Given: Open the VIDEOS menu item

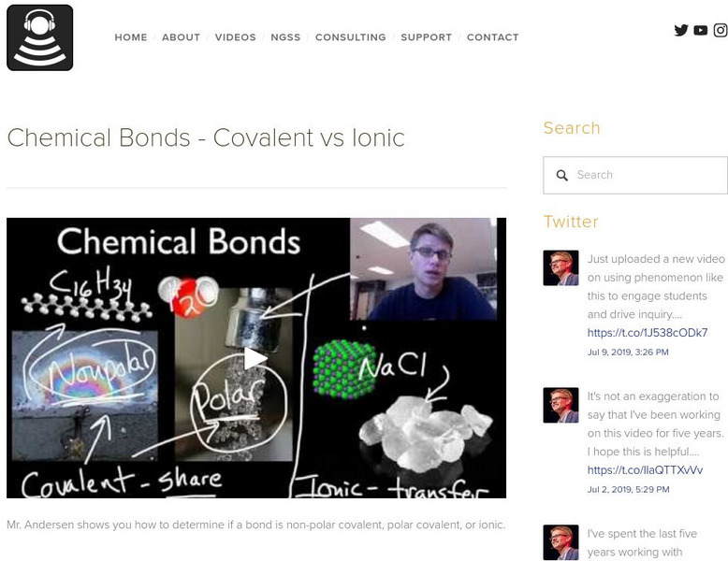Looking at the screenshot, I should (x=235, y=37).
